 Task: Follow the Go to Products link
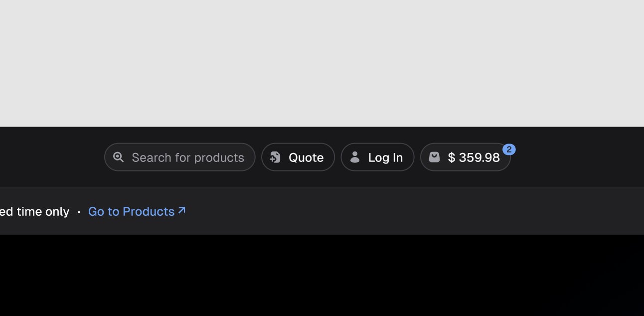tap(137, 211)
